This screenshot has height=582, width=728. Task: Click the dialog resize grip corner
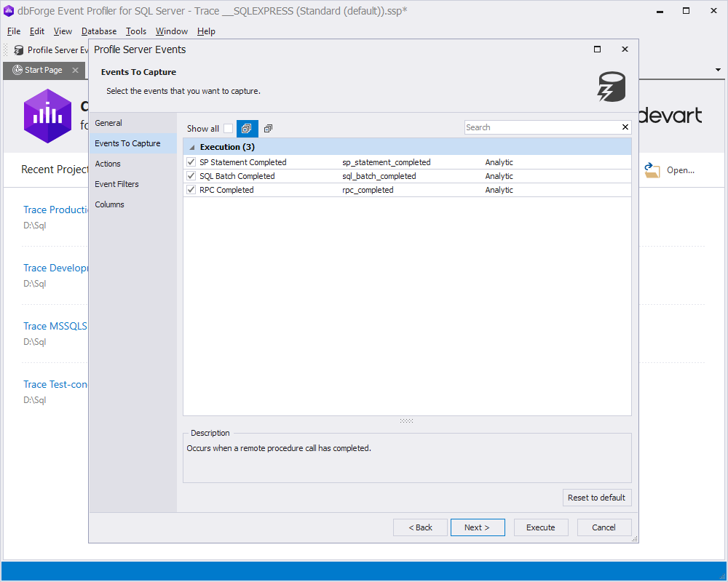(x=635, y=539)
